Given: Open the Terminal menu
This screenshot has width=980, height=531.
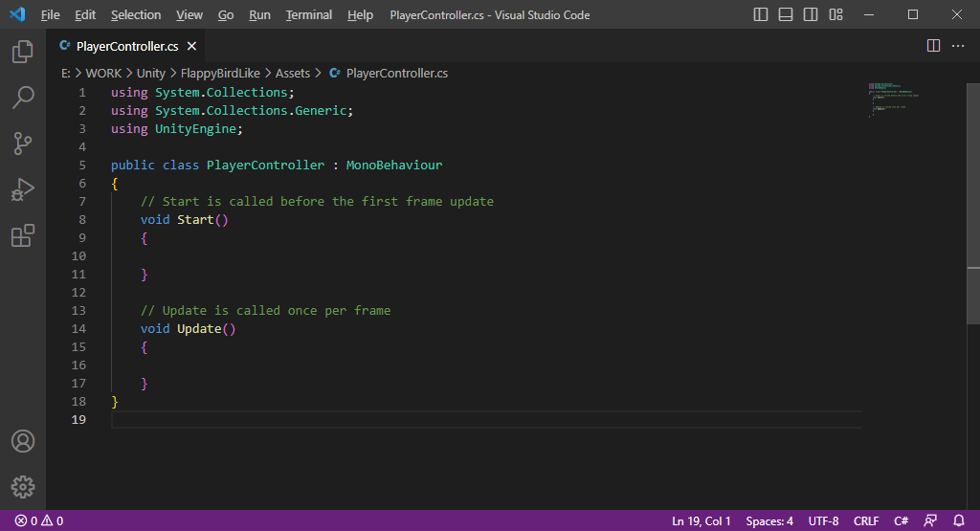Looking at the screenshot, I should point(309,15).
